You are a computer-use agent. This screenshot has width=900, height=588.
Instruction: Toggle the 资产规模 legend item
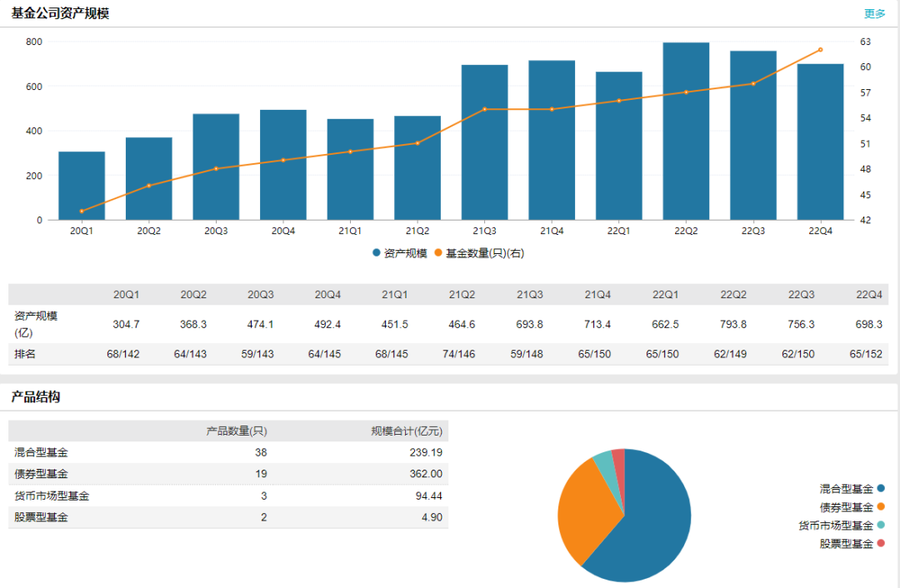click(x=400, y=253)
